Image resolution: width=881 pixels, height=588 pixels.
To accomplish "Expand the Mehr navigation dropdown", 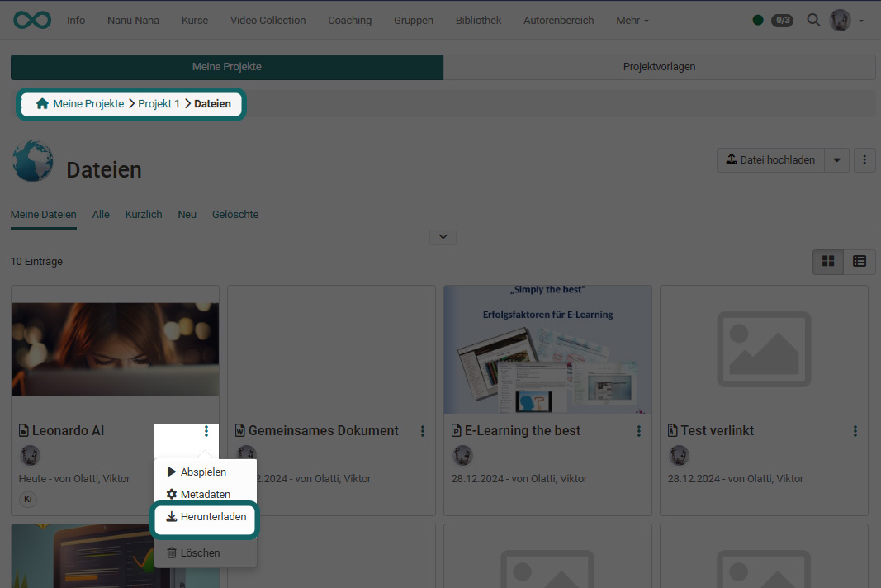I will pos(632,21).
